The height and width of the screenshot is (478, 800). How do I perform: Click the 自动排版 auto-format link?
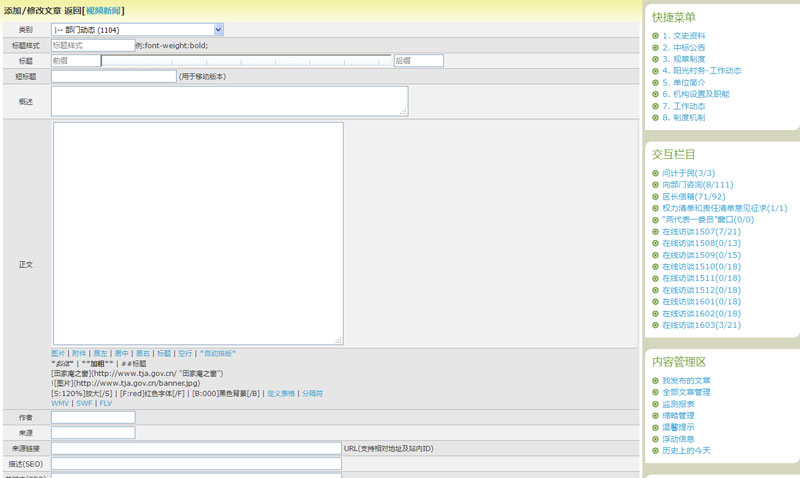click(x=217, y=353)
